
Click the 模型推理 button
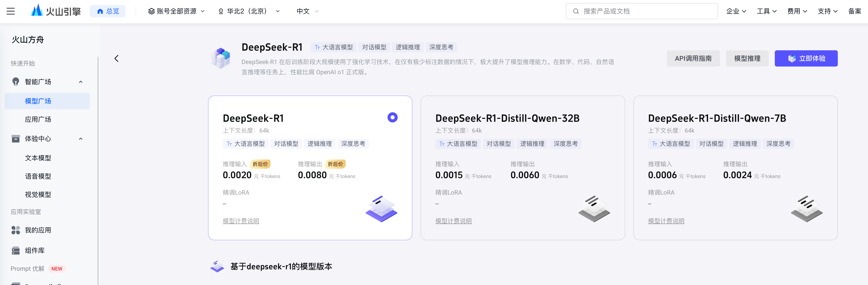(x=747, y=58)
